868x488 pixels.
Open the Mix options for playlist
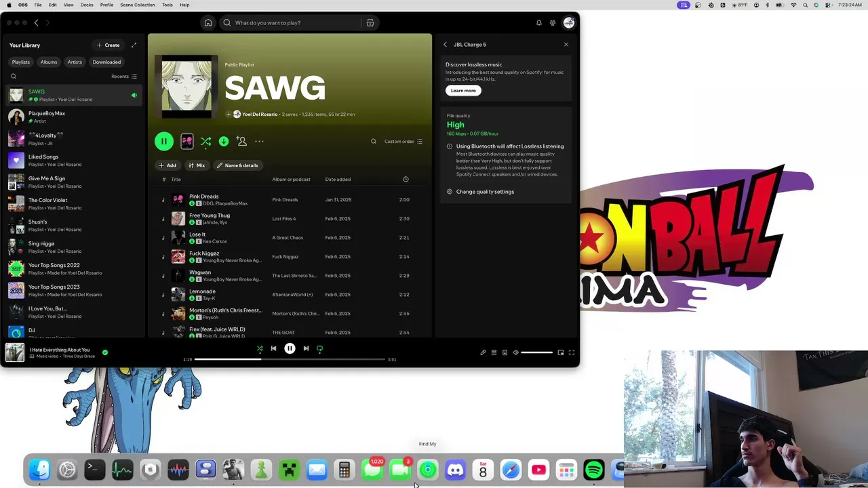coord(197,165)
